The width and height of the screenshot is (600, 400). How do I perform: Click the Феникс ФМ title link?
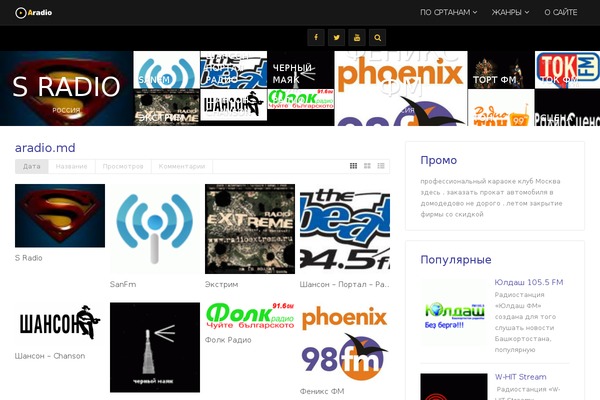322,391
